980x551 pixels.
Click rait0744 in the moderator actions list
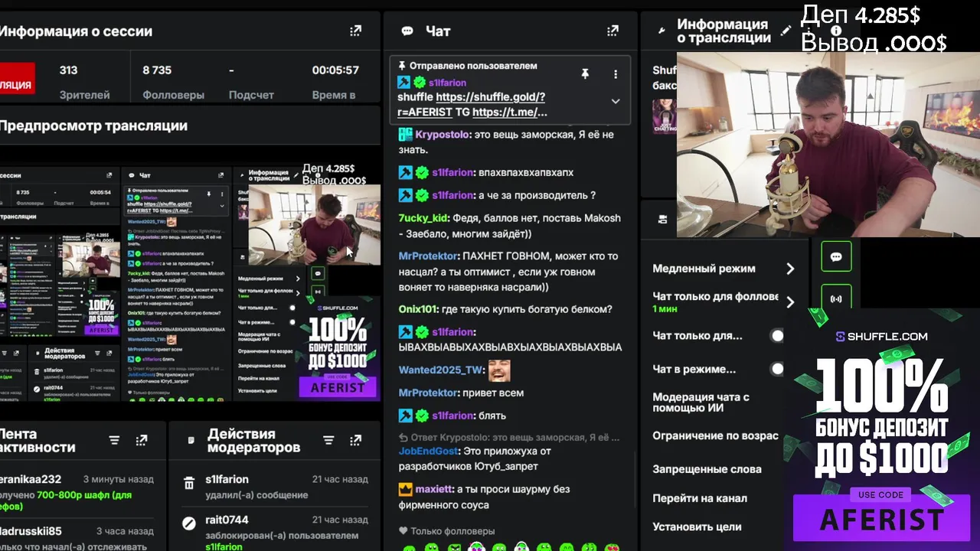[227, 520]
